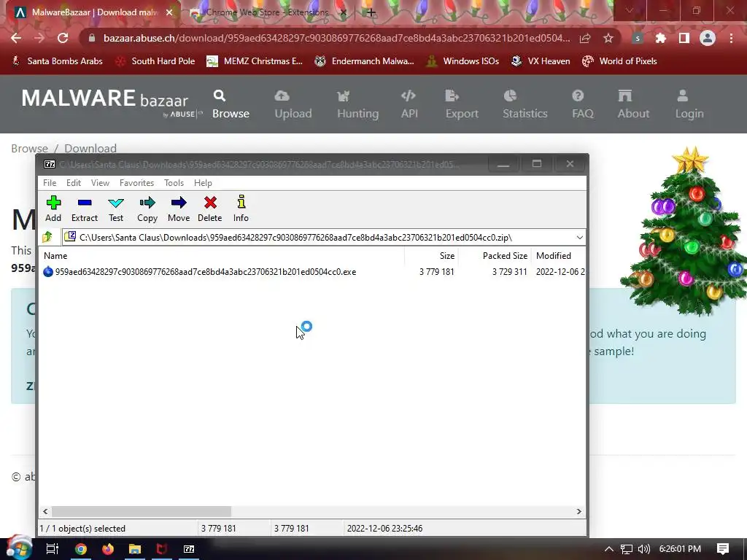
Task: Open a new Chrome tab
Action: (371, 12)
